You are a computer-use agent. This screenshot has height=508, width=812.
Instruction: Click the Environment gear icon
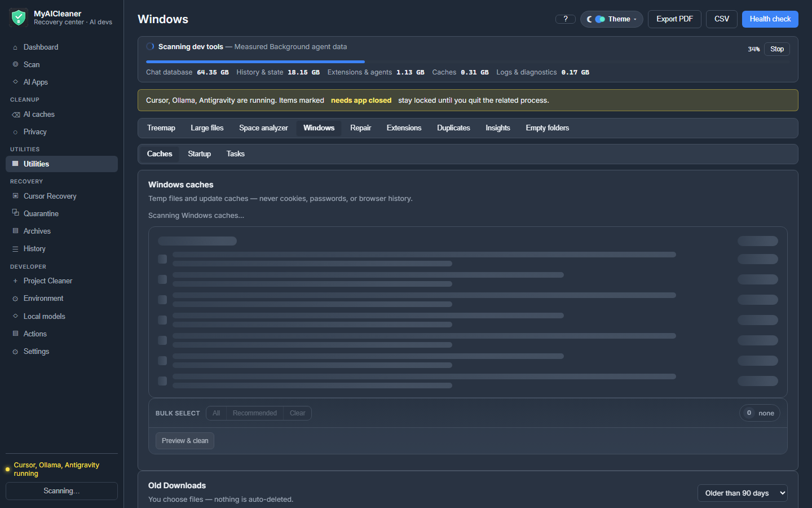[15, 299]
